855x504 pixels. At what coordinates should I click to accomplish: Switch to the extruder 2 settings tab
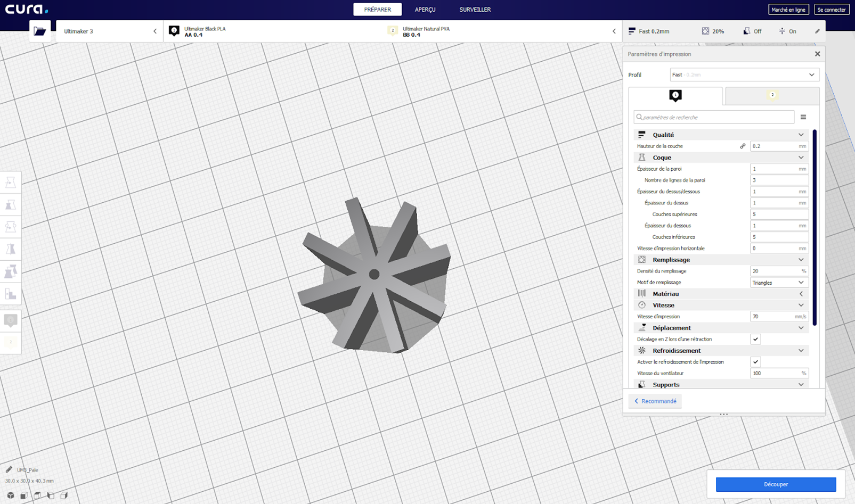point(772,96)
